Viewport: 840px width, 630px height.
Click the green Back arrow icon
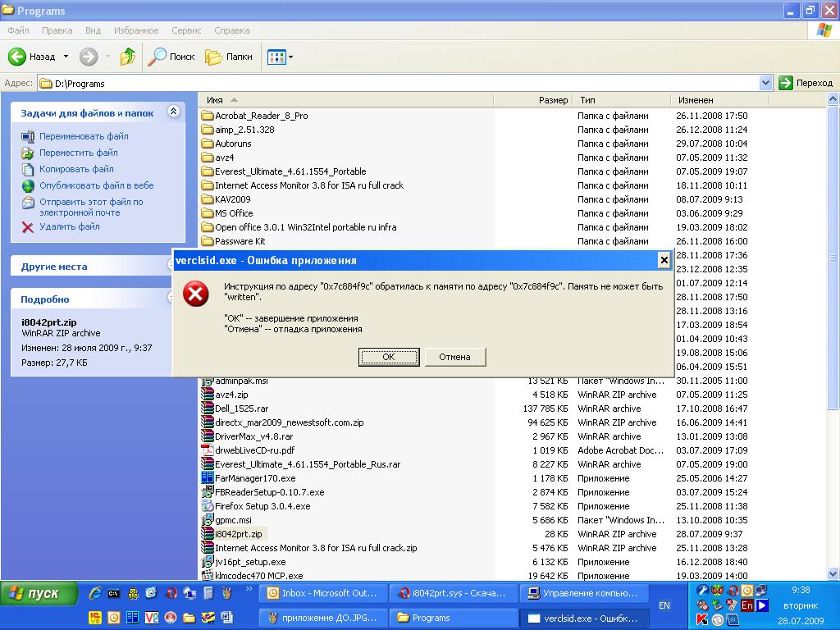click(16, 57)
